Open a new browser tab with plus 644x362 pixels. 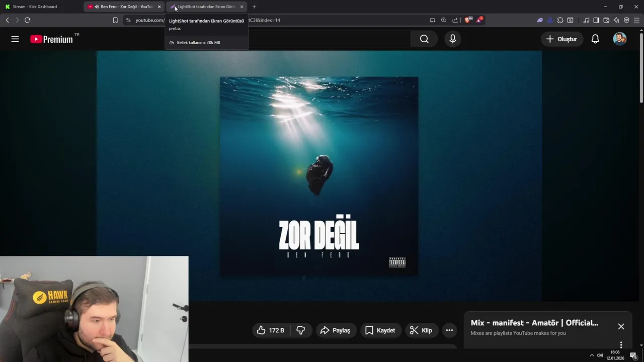(x=254, y=7)
